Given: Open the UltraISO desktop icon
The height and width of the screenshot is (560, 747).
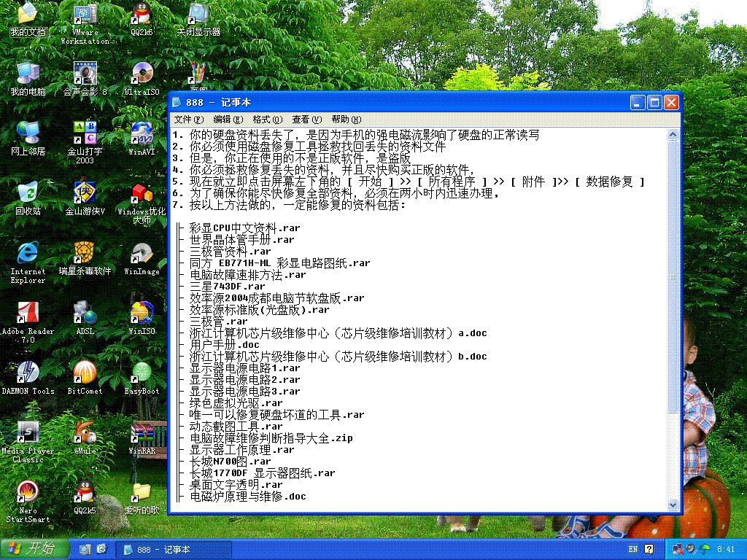Looking at the screenshot, I should coord(142,79).
